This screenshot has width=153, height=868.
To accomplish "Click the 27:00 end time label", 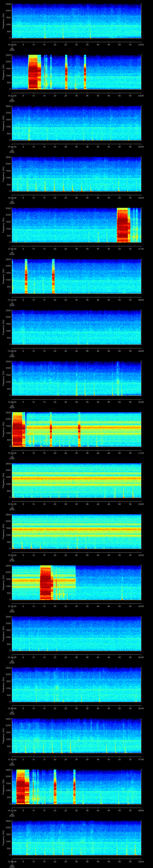I will pos(141,249).
